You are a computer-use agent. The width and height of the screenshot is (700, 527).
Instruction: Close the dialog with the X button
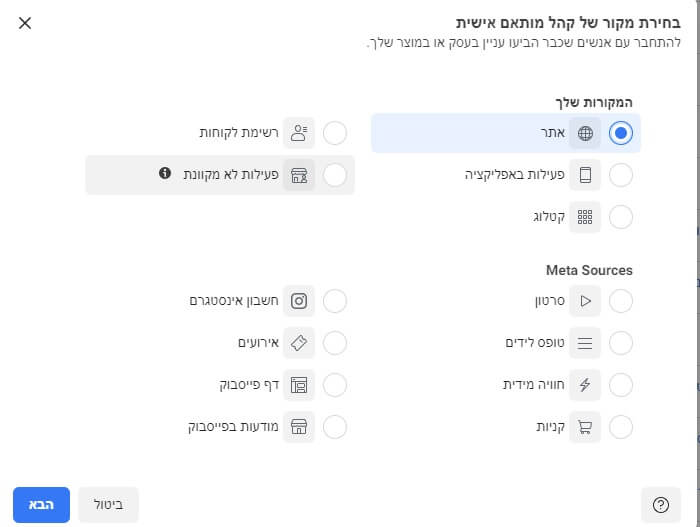pos(25,22)
